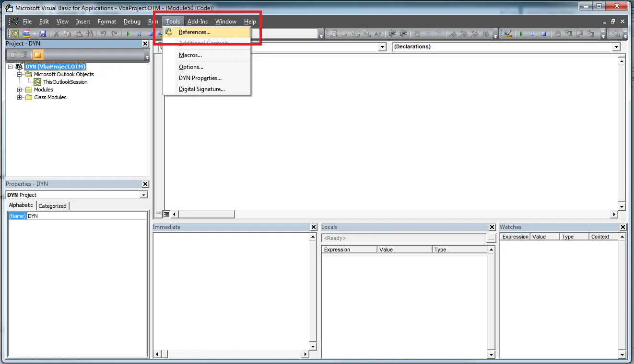This screenshot has width=634, height=364.
Task: Expand the Modules folder
Action: pos(20,90)
